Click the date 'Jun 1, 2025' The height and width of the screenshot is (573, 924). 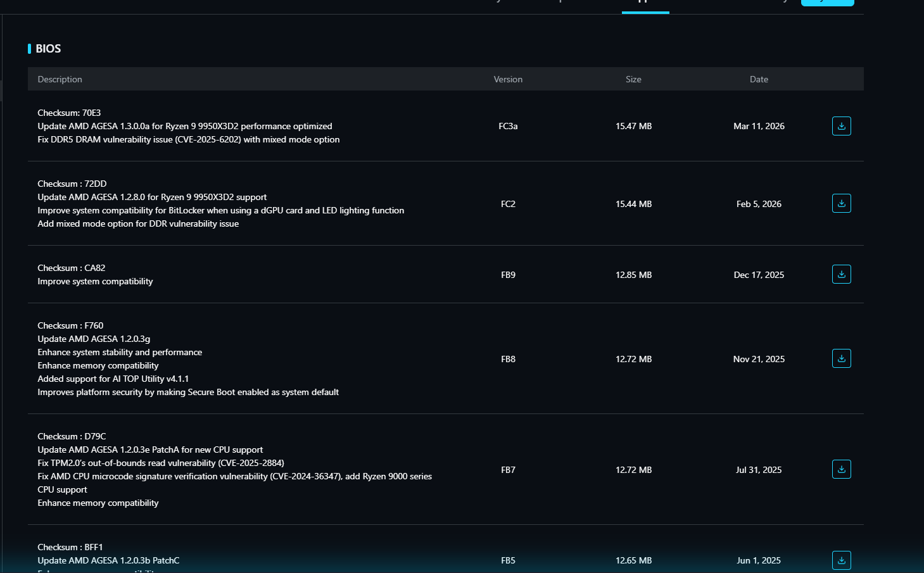[x=759, y=560]
